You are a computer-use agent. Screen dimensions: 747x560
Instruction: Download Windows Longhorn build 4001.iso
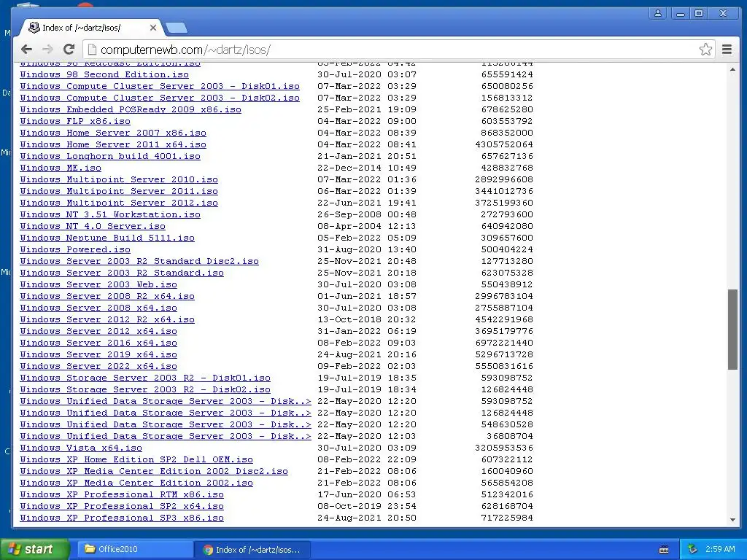point(110,156)
